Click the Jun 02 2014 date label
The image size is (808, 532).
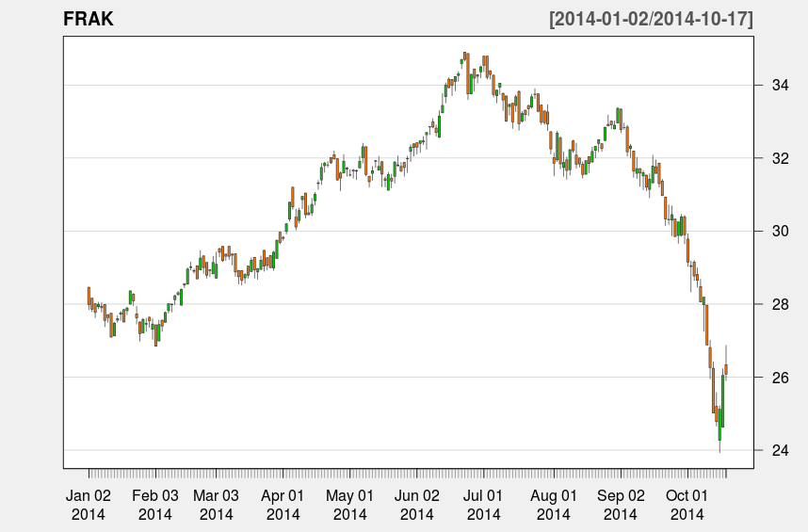click(416, 505)
